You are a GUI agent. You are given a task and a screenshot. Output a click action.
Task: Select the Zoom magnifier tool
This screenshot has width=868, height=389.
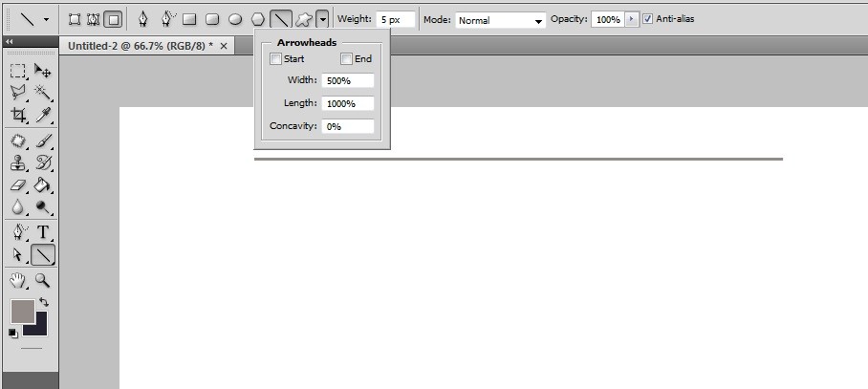pyautogui.click(x=43, y=281)
